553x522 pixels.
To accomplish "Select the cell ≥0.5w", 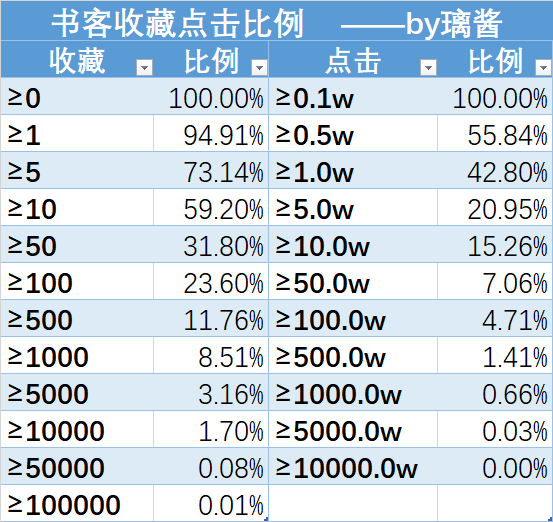I will coord(353,133).
